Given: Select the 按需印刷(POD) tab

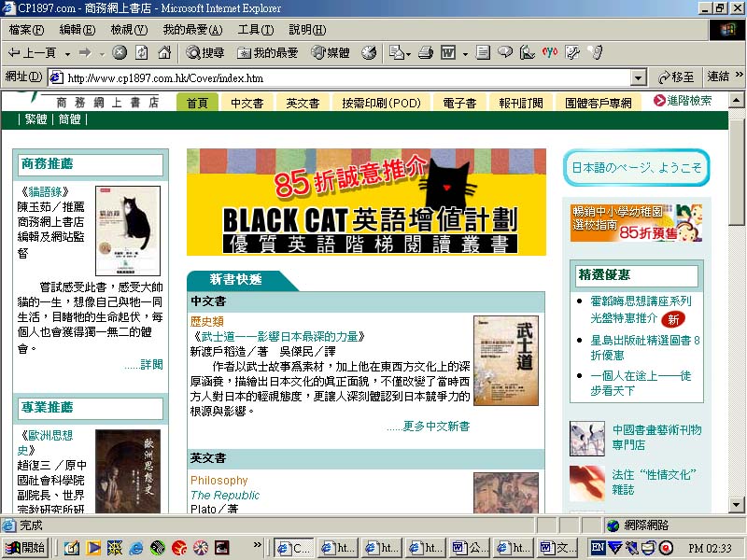Looking at the screenshot, I should coord(381,103).
